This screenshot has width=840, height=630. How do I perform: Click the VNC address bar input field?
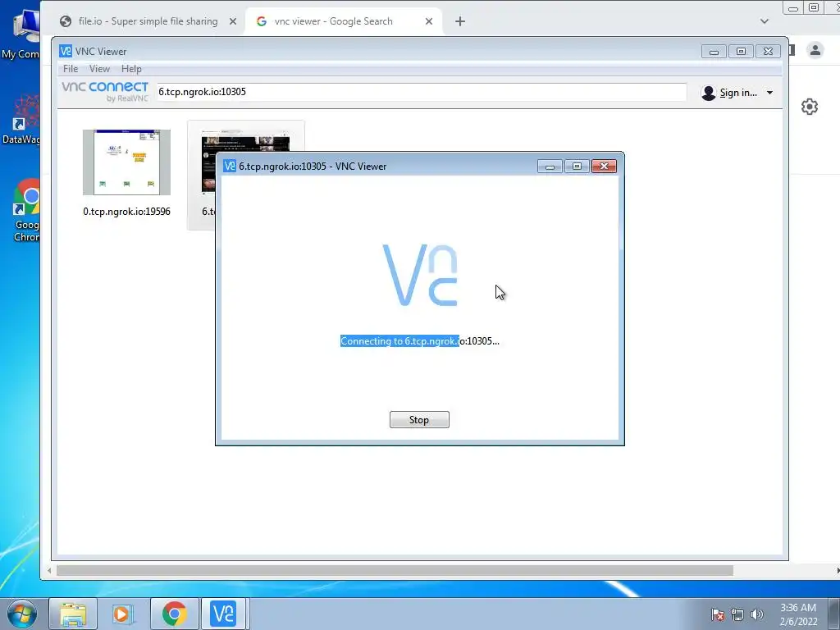point(421,92)
